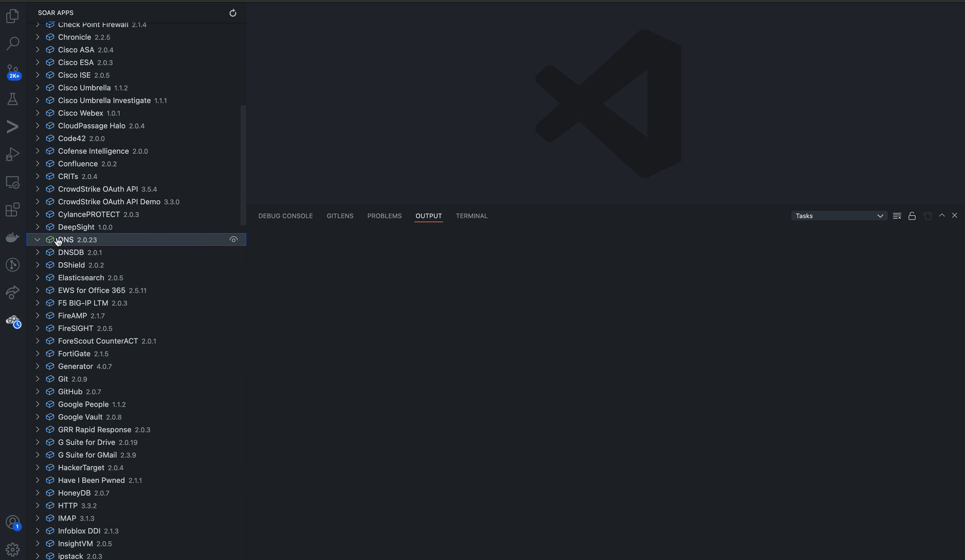Expand the Cisco ASA app node
The image size is (965, 560).
(37, 50)
